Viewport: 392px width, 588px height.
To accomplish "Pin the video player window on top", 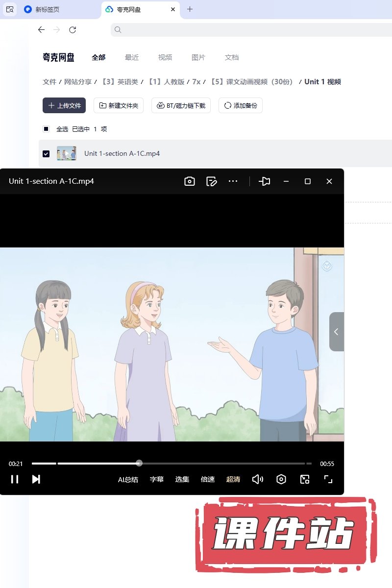I will tap(265, 181).
